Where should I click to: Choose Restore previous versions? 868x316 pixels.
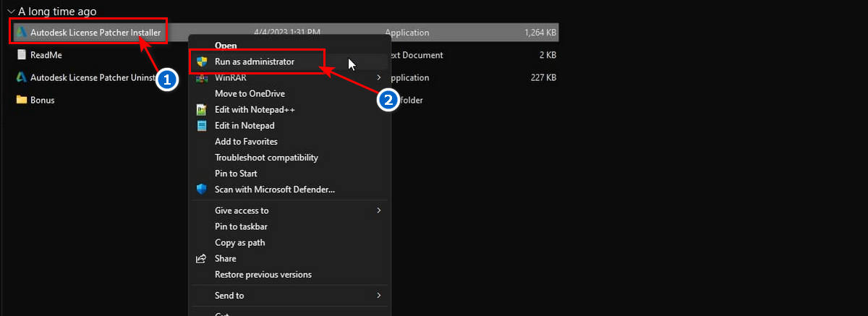263,275
